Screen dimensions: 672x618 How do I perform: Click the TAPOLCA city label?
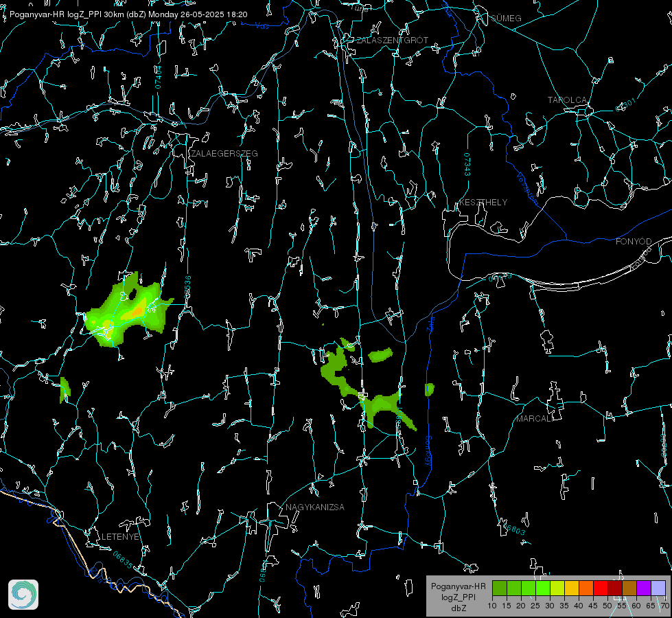point(567,100)
